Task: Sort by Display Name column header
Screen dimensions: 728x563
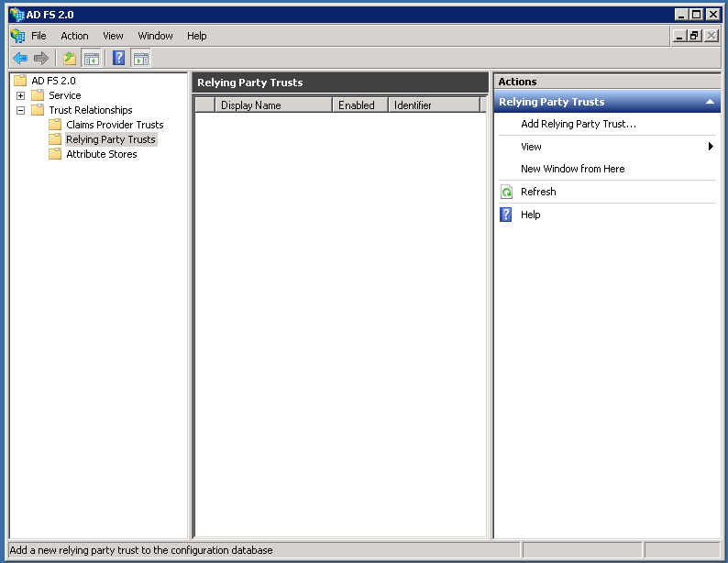Action: coord(273,105)
